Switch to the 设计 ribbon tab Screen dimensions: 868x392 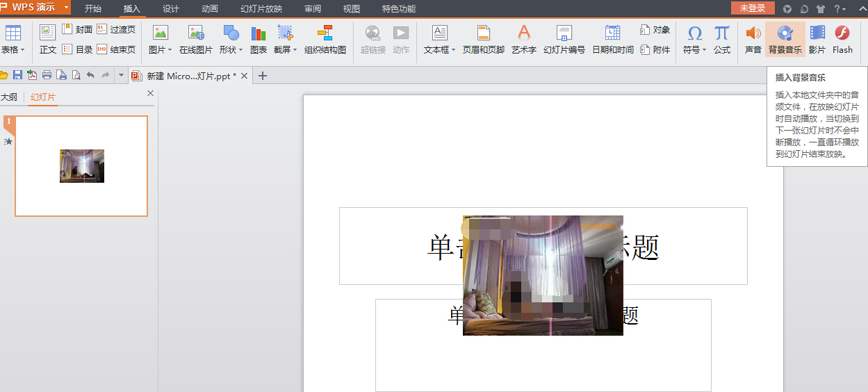coord(171,9)
